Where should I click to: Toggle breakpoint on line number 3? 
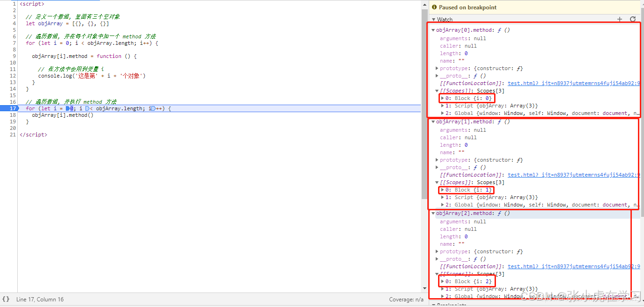coord(14,17)
